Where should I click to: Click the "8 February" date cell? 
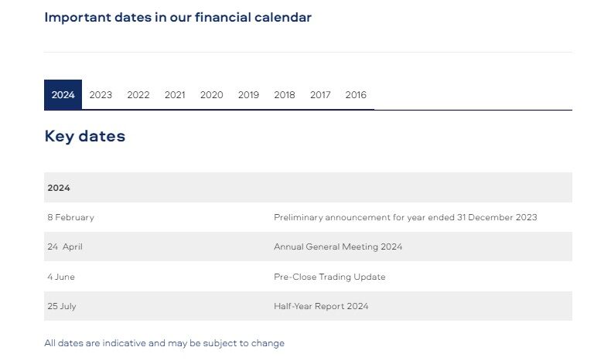[x=70, y=217]
